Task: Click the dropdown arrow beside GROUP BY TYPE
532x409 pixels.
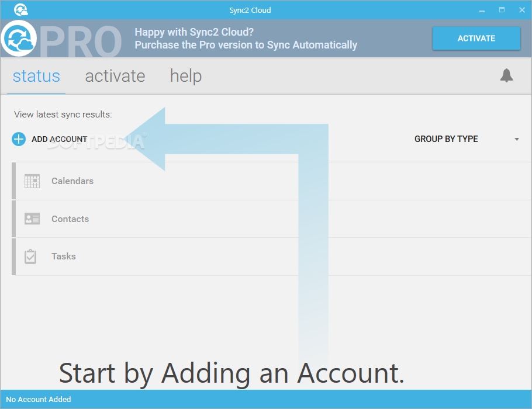Action: 517,140
